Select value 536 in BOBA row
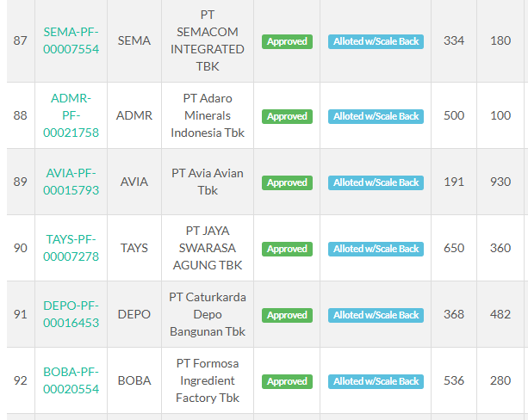Viewport: 528px width, 420px height. tap(454, 380)
